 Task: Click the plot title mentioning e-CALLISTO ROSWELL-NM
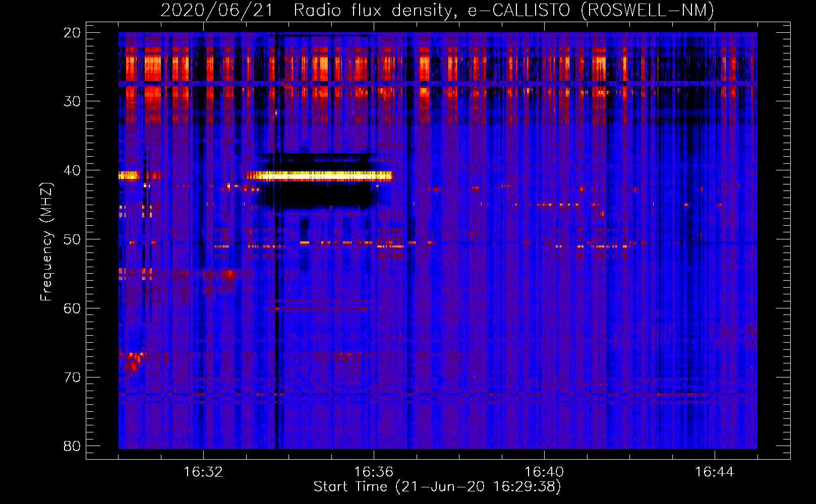click(x=437, y=10)
